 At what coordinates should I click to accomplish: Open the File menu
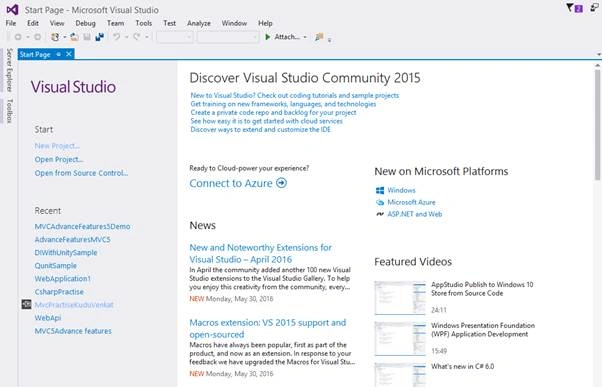pos(11,23)
